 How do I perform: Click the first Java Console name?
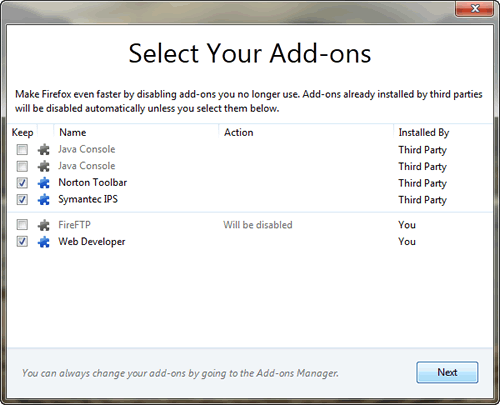pyautogui.click(x=87, y=149)
